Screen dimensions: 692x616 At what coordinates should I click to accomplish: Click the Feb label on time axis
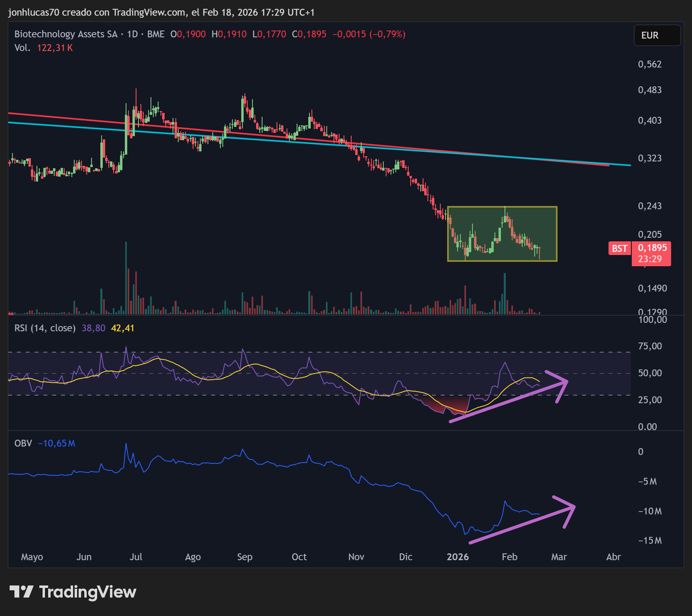[509, 557]
